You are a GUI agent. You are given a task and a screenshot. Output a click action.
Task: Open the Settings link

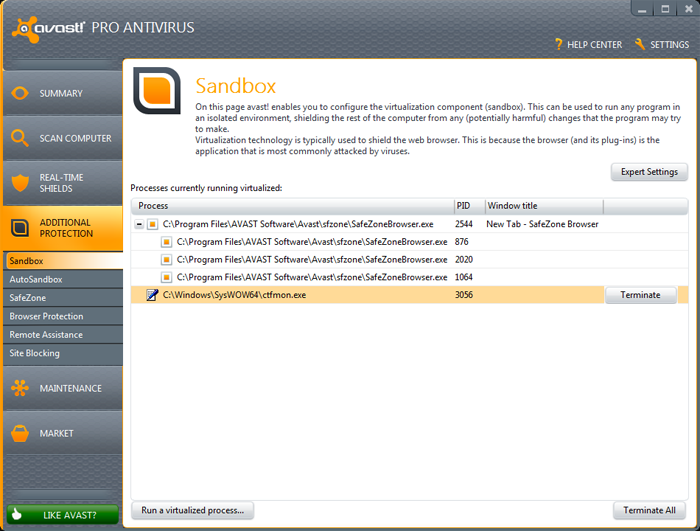tap(662, 44)
